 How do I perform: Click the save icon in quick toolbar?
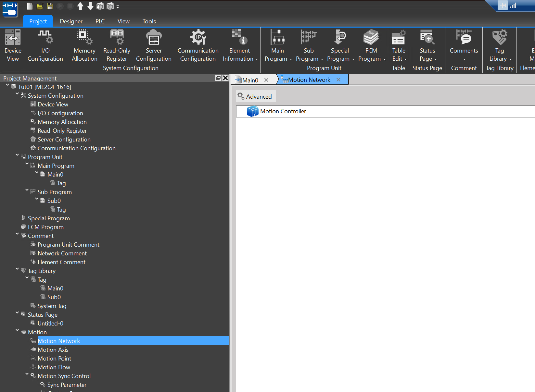click(x=50, y=6)
